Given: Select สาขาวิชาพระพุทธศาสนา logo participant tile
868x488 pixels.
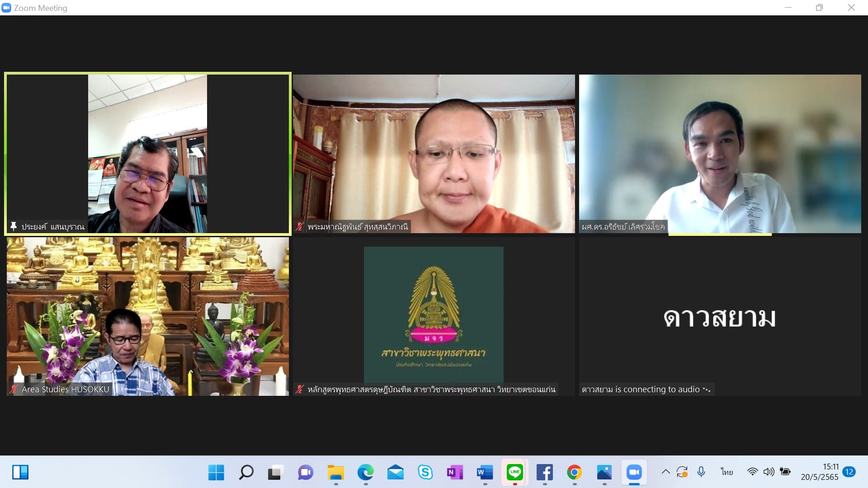Looking at the screenshot, I should tap(434, 316).
